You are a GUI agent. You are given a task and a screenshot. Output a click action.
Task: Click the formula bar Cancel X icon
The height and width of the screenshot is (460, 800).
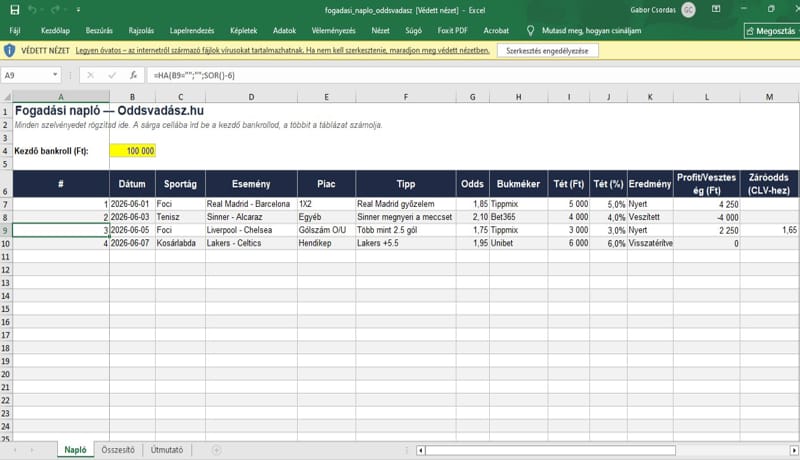click(90, 75)
